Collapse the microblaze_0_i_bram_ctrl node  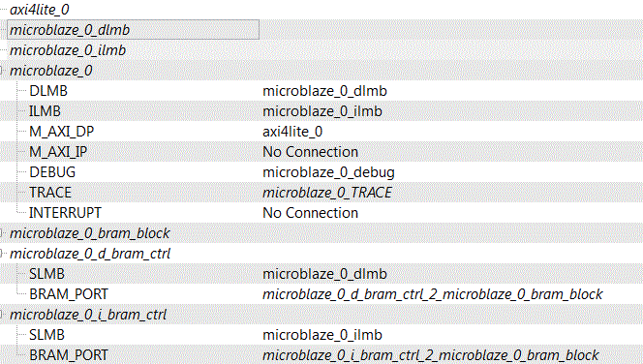[1, 315]
